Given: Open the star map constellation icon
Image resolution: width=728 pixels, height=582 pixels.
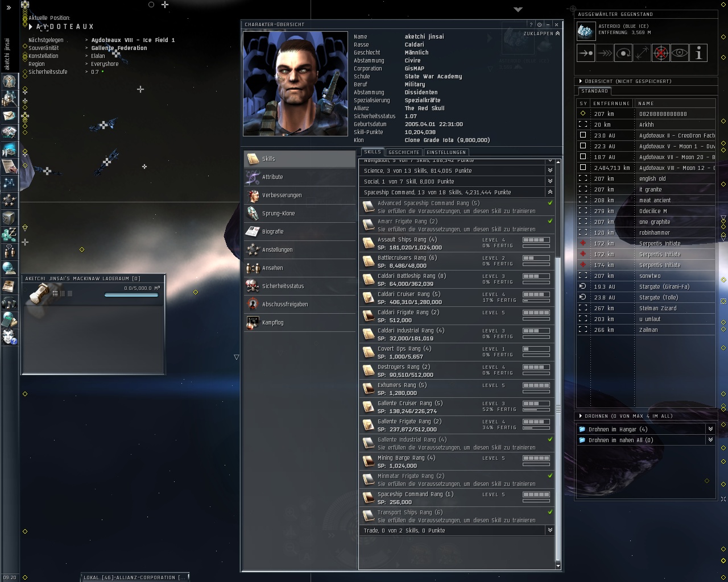Looking at the screenshot, I should click(9, 183).
